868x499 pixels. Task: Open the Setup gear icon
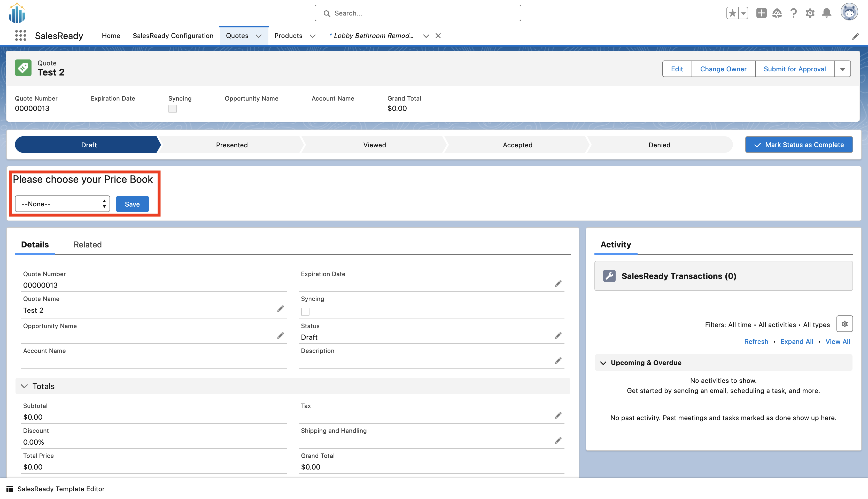[x=810, y=13]
